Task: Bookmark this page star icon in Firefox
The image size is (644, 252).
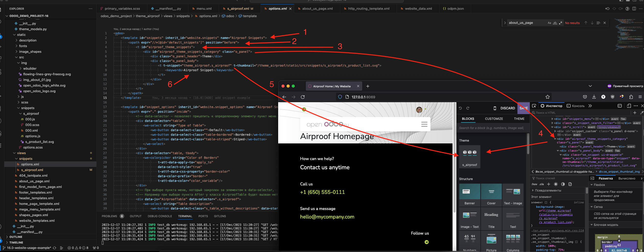Action: point(547,97)
